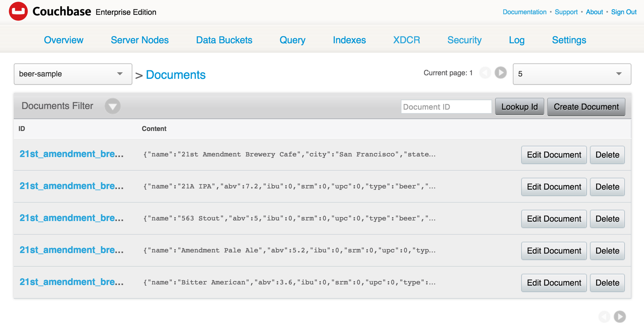Delete the 563 Stout document
644x332 pixels.
(607, 219)
